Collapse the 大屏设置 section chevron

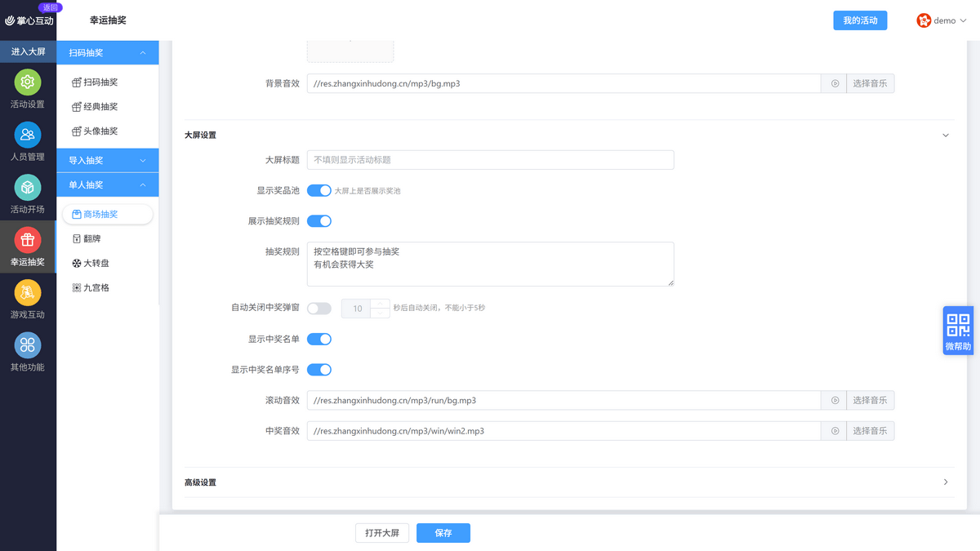(946, 135)
